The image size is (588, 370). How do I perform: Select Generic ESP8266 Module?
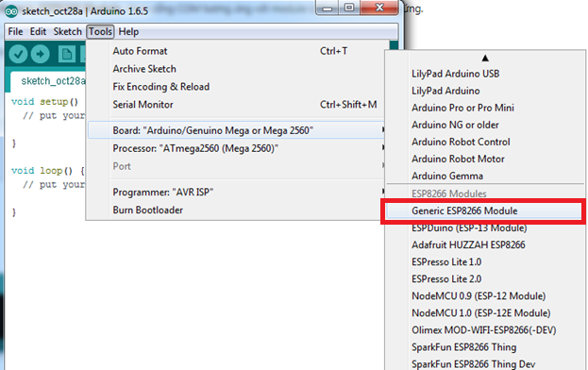pos(484,210)
